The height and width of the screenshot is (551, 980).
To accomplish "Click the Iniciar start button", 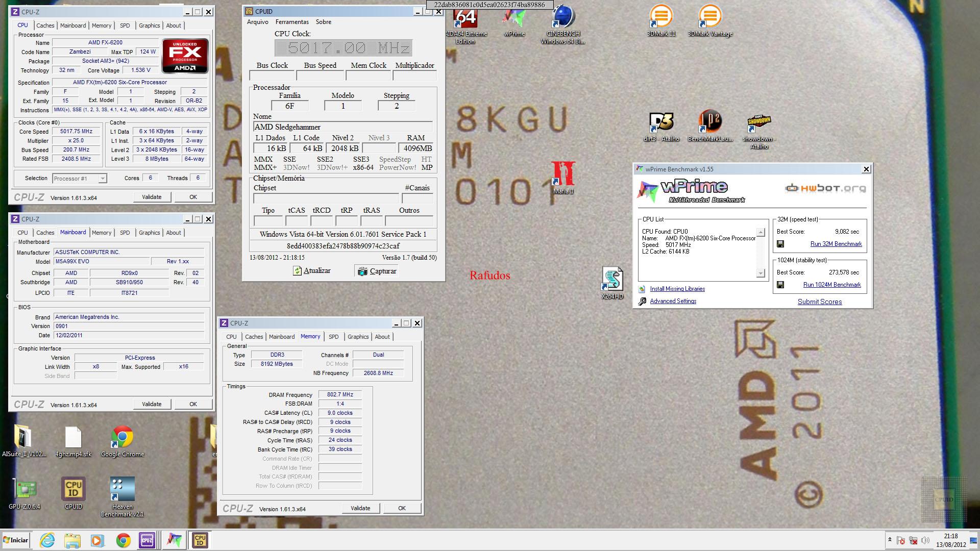I will [16, 540].
